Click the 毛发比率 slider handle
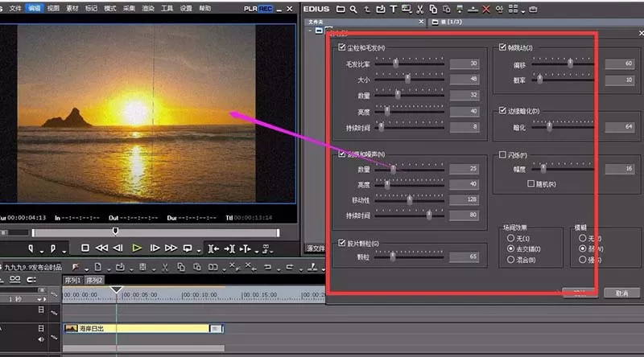644x357 pixels. (395, 63)
